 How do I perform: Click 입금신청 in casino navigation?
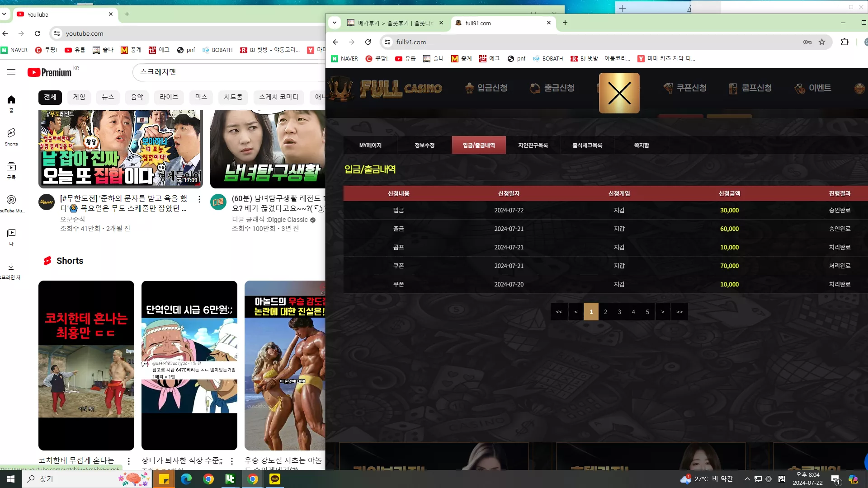click(x=486, y=88)
